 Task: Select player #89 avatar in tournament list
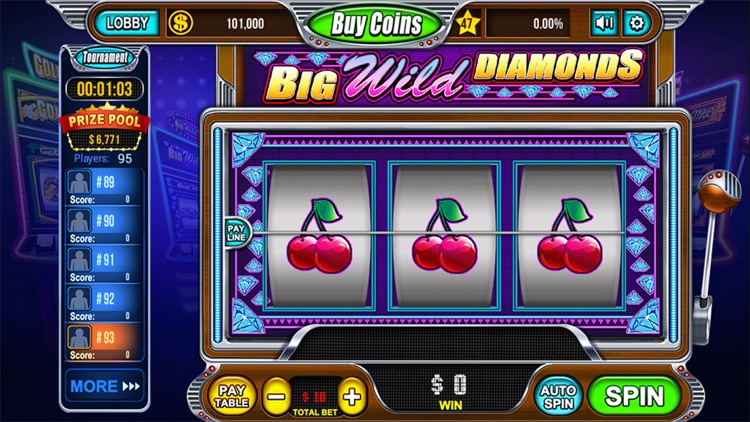click(79, 182)
